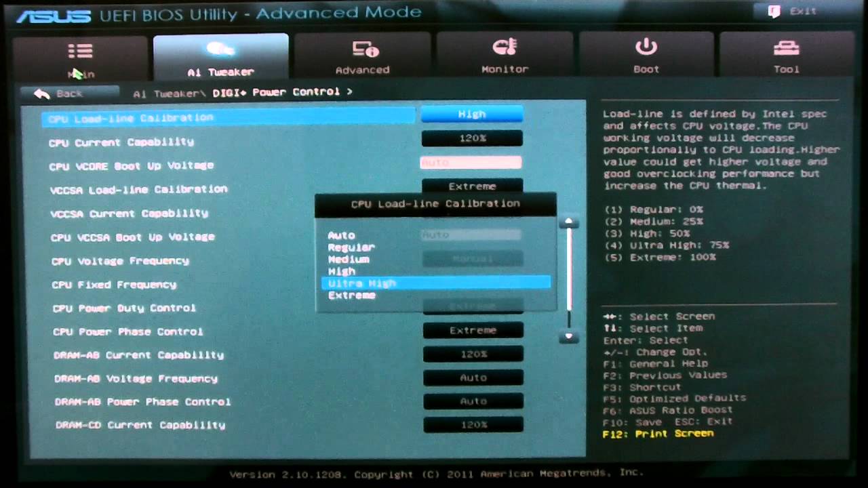Select the CPU Power Duty Control label

(124, 308)
